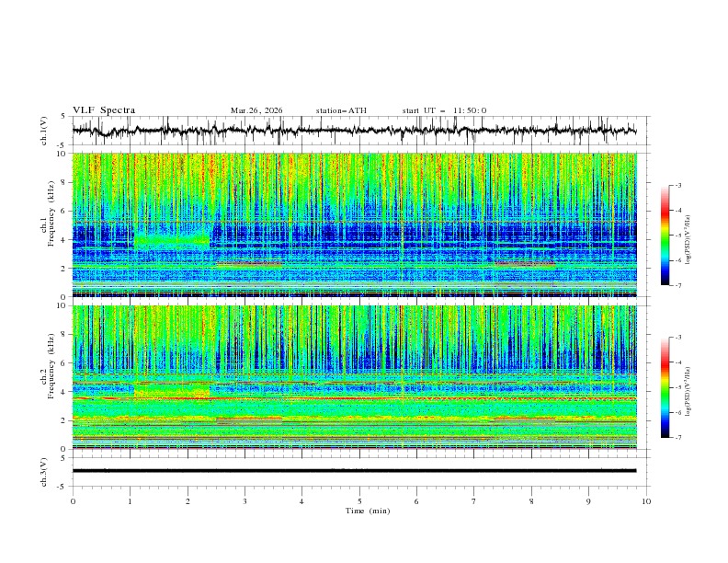Click the ch.1 2 kHz band near minute 3
Image resolution: width=728 pixels, height=563 pixels.
[x=249, y=263]
